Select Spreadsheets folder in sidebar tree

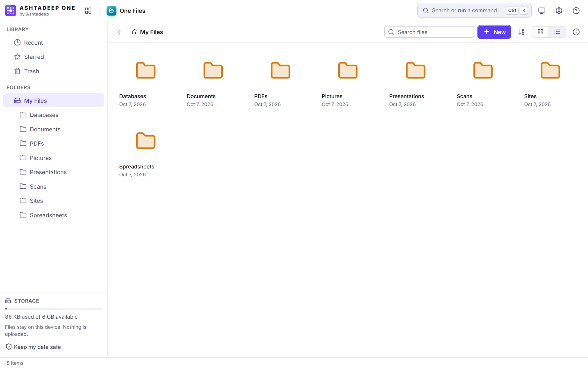pos(54,215)
